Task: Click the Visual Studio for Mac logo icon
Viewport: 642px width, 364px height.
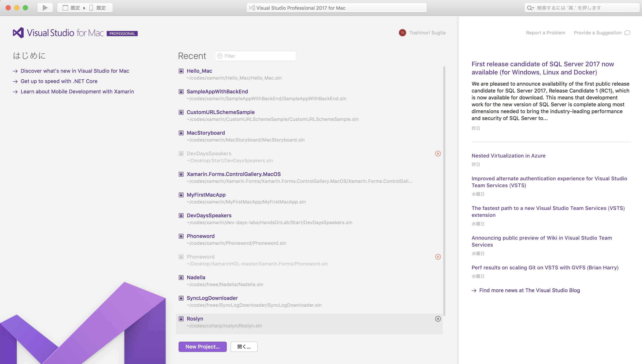Action: pos(18,33)
